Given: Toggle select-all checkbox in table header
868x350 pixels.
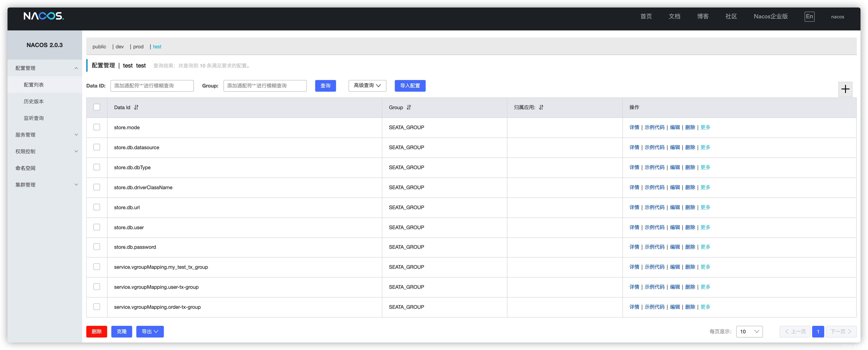Looking at the screenshot, I should [x=97, y=107].
